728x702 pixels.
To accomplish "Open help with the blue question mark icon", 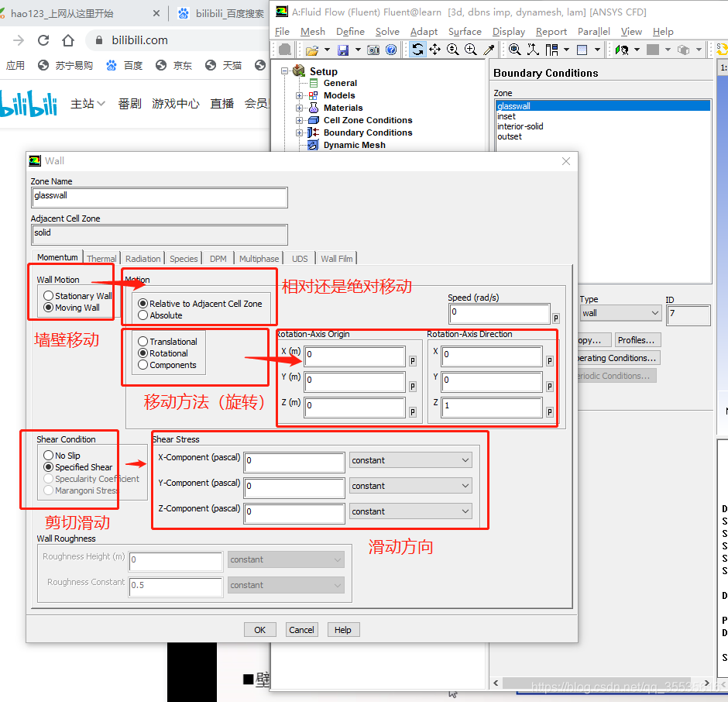I will tap(391, 50).
